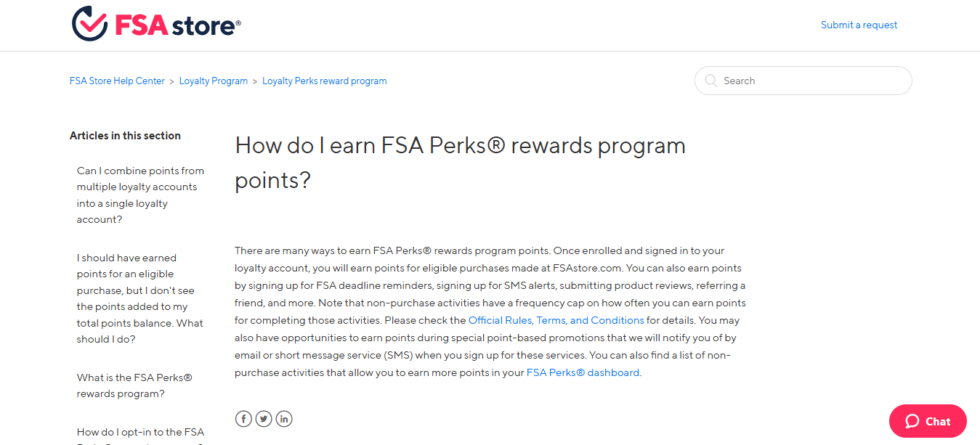The image size is (980, 445).
Task: Click Submit a request link
Action: pos(859,25)
